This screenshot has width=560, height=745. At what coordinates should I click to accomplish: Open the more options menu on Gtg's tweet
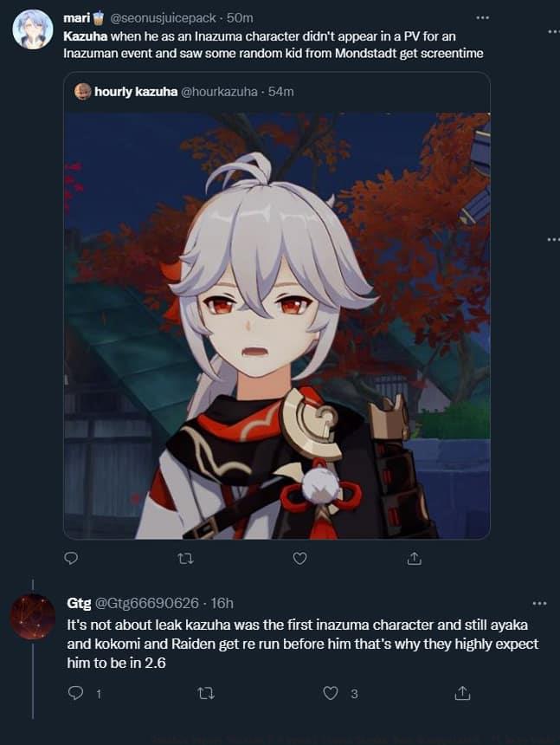coord(539,604)
